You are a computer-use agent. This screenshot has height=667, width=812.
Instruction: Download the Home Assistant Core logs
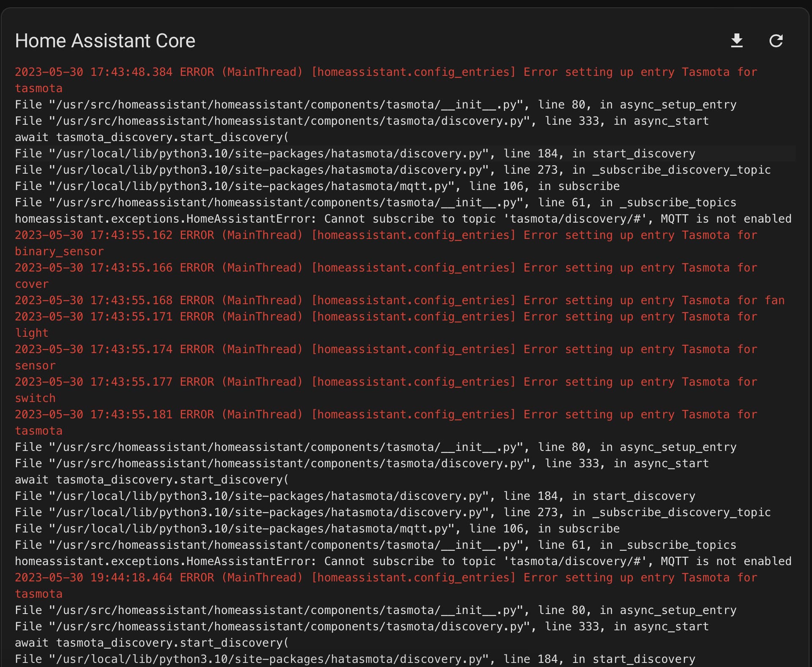(x=737, y=41)
